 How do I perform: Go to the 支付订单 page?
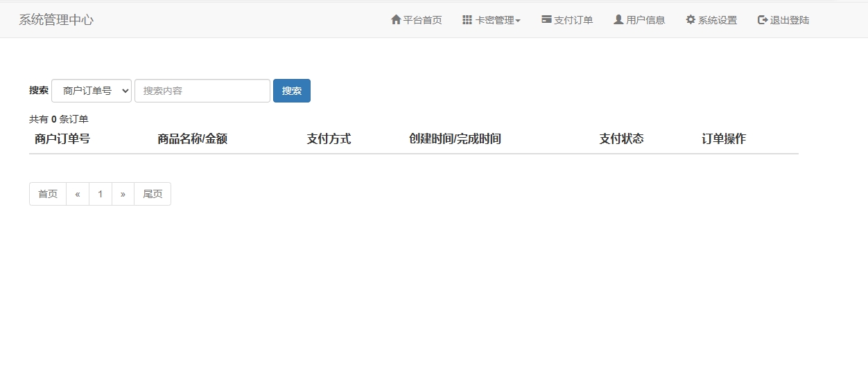[567, 20]
